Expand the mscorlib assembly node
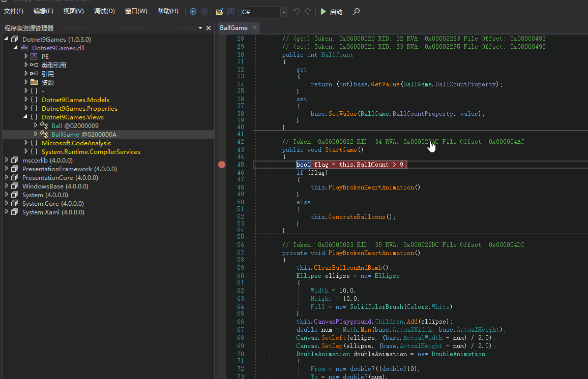This screenshot has width=588, height=379. coord(7,161)
